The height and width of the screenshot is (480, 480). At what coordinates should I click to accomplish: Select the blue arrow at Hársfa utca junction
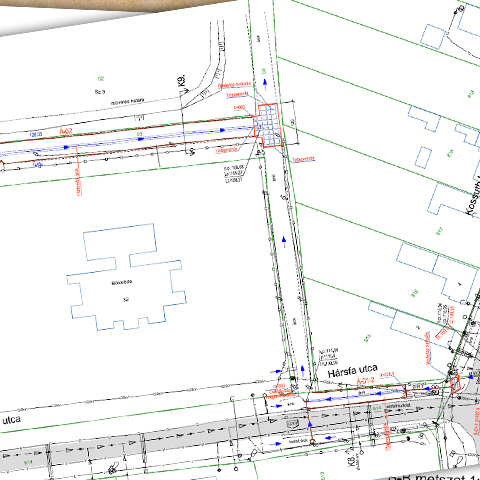click(303, 371)
